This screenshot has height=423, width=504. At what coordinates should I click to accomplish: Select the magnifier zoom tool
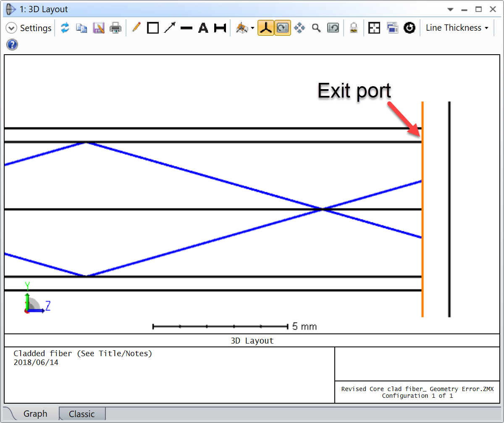(x=316, y=28)
